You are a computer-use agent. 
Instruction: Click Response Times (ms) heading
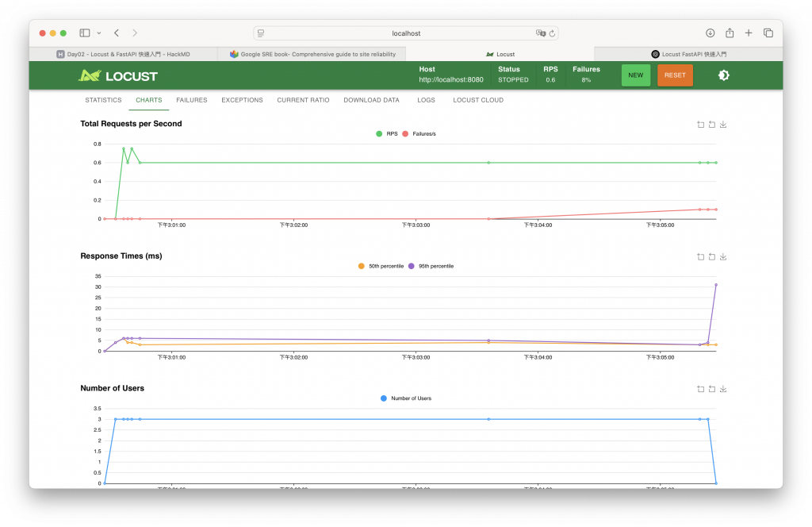(121, 256)
